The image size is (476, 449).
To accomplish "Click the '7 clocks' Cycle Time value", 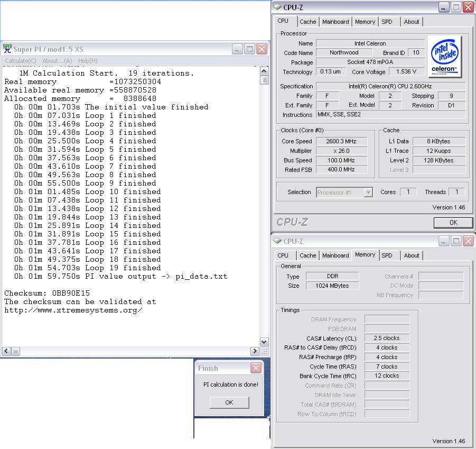I will pos(387,366).
